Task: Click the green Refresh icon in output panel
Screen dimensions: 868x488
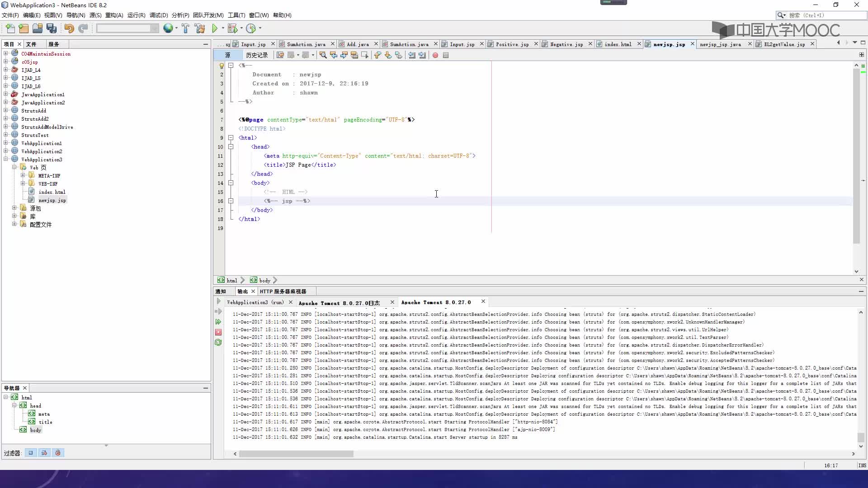Action: click(218, 343)
